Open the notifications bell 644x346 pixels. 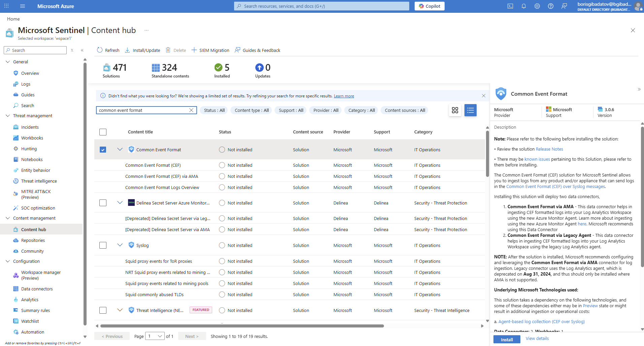click(x=524, y=6)
